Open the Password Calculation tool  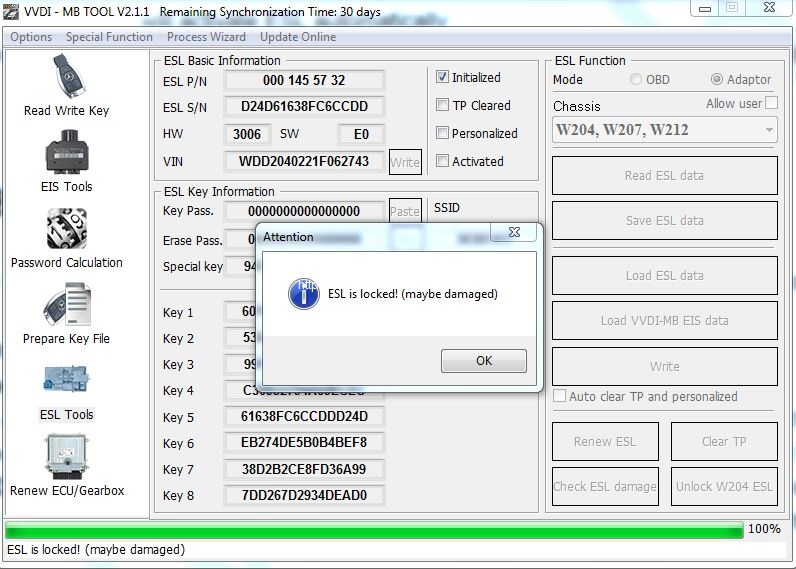pyautogui.click(x=66, y=230)
